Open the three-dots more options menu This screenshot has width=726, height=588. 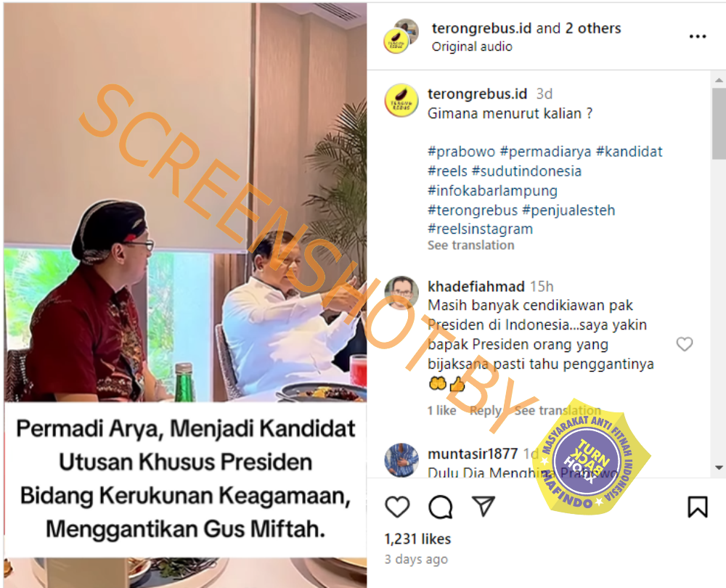(x=697, y=36)
